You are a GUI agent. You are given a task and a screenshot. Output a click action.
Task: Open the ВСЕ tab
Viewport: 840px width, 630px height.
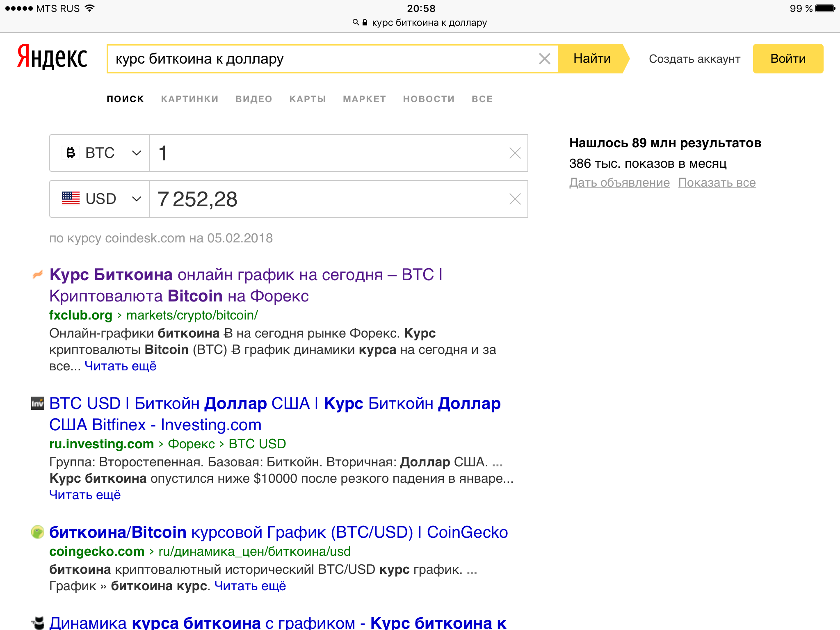482,99
